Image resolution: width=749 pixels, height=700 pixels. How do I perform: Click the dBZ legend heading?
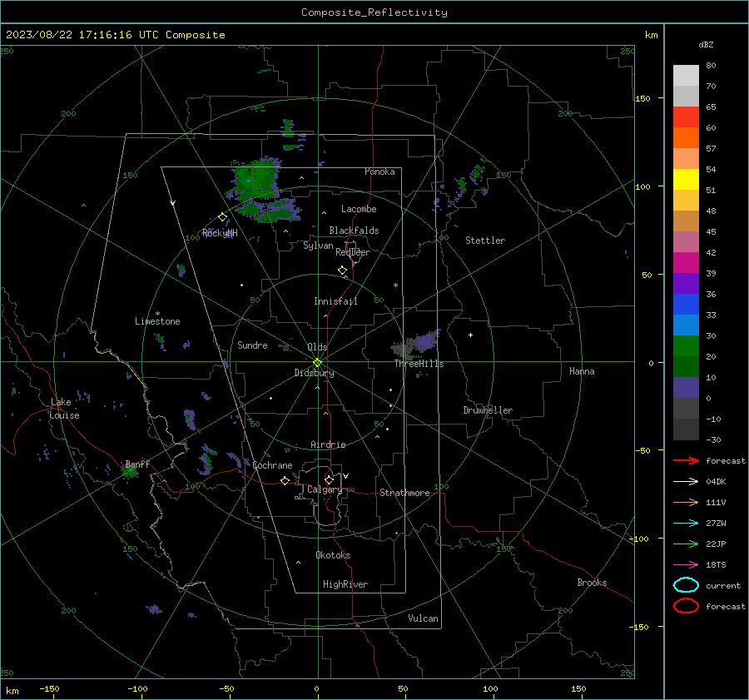click(x=706, y=45)
